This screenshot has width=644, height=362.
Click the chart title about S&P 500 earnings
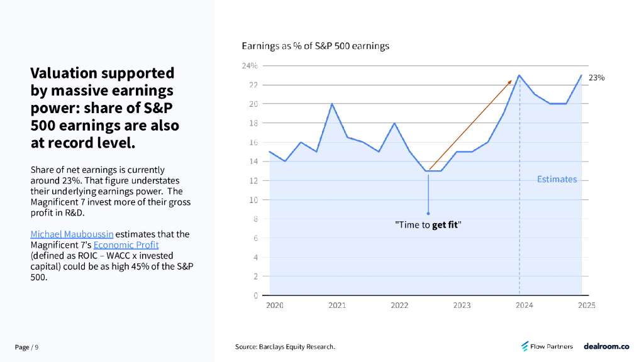pyautogui.click(x=316, y=46)
